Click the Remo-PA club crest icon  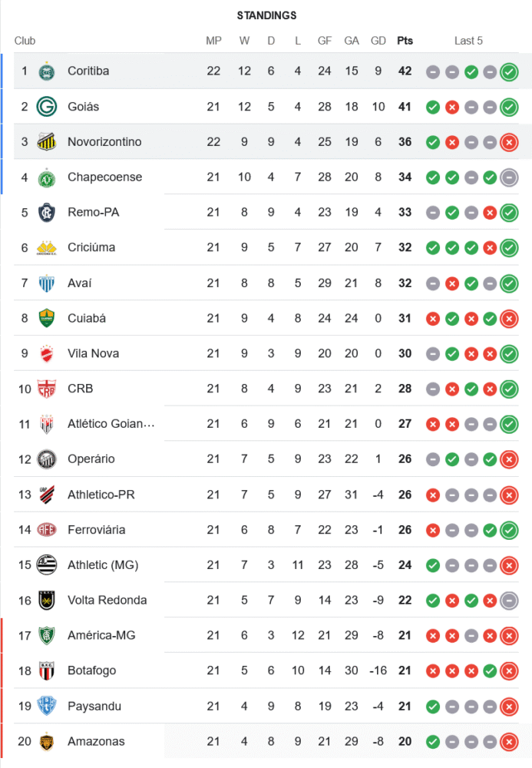(47, 213)
